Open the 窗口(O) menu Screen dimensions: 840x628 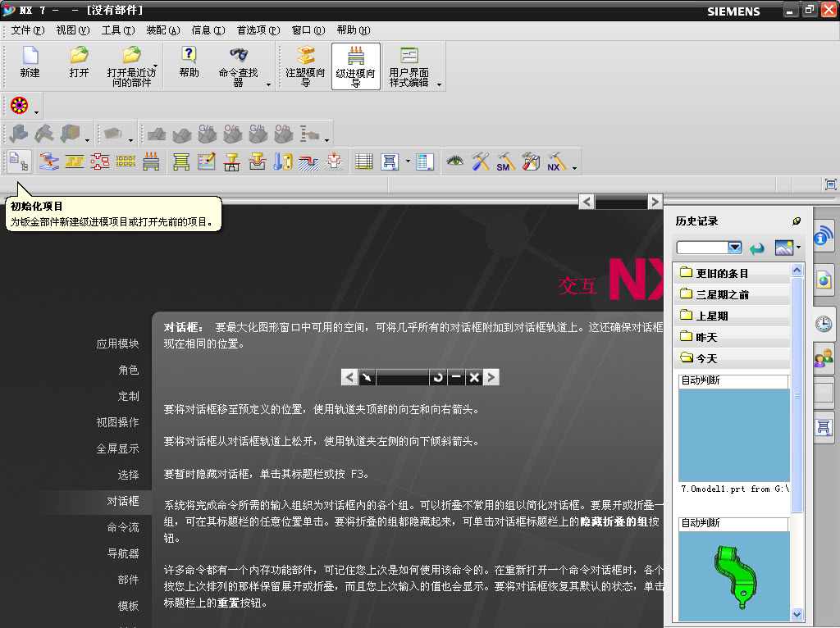click(308, 30)
